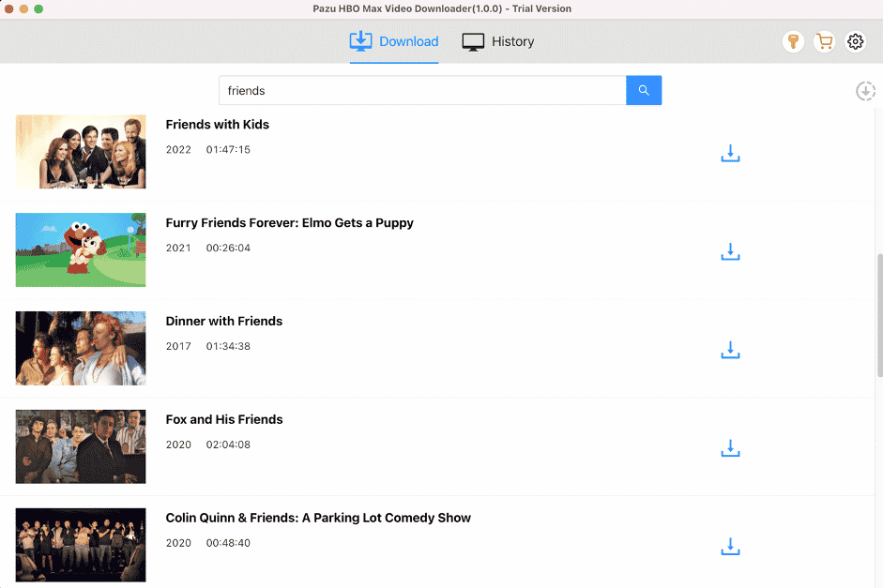
Task: Open the Settings gear icon
Action: [855, 41]
